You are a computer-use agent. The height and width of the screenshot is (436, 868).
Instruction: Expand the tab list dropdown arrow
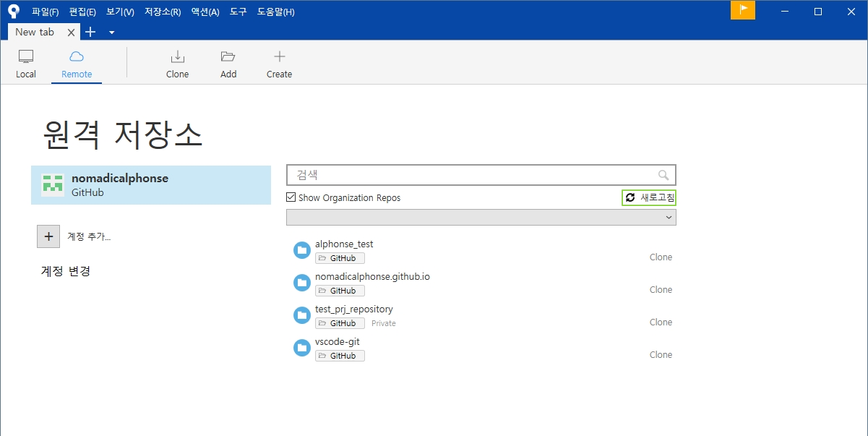click(111, 33)
